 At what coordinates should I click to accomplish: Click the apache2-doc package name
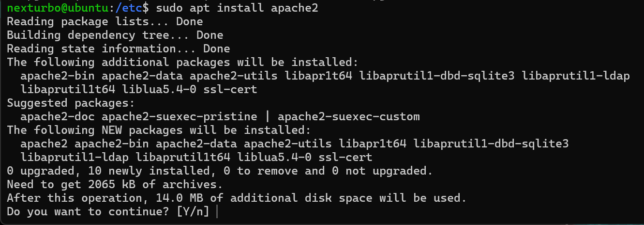[x=58, y=117]
